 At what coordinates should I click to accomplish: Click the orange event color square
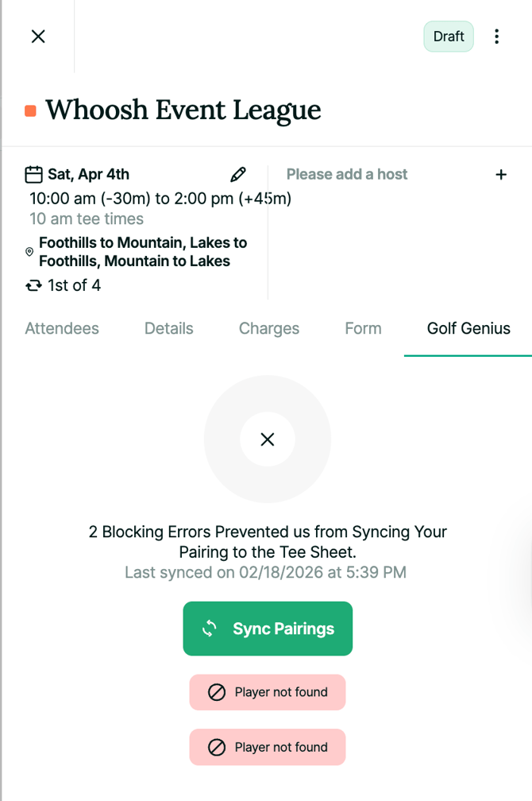pyautogui.click(x=30, y=110)
